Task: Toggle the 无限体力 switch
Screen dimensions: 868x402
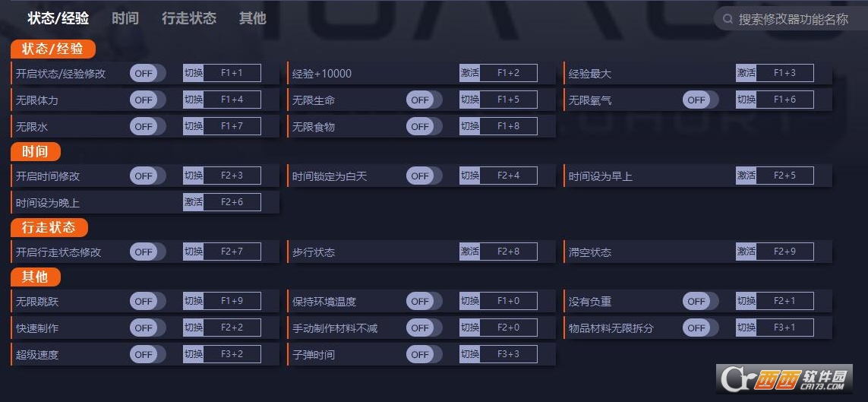Action: (x=148, y=100)
